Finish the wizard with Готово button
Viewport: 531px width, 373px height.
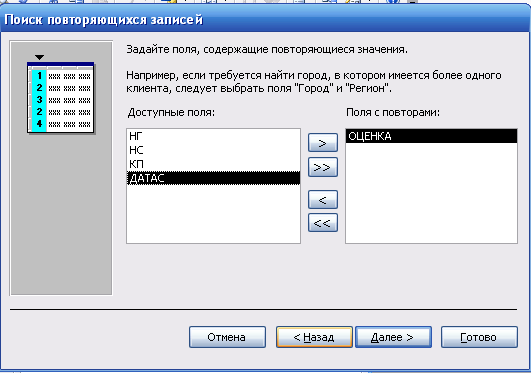click(479, 337)
